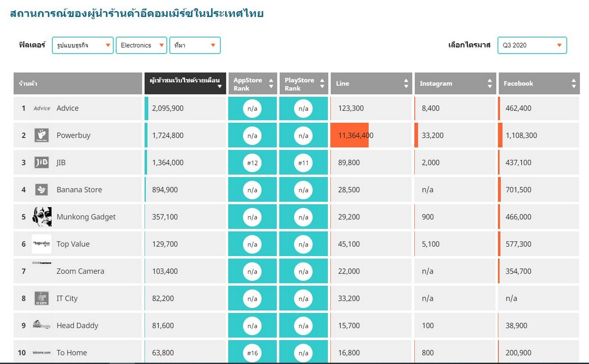
Task: Click the To Home AppStore rank #16 badge
Action: (x=252, y=353)
